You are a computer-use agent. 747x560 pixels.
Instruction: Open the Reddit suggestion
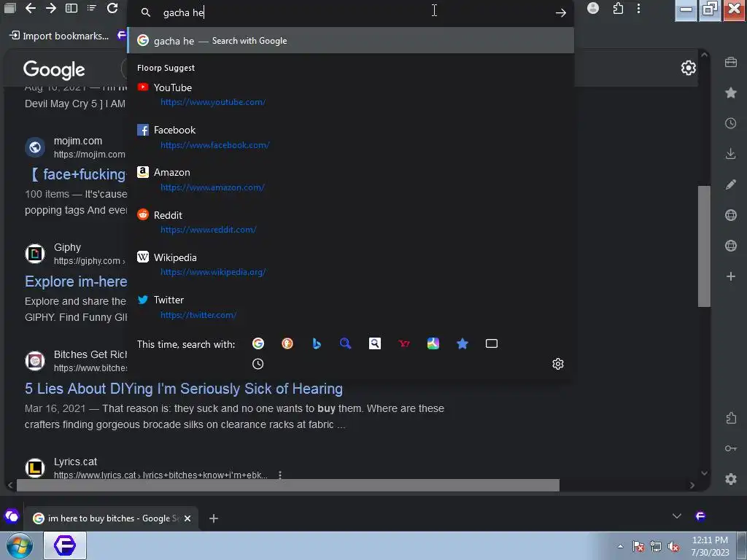[351, 222]
